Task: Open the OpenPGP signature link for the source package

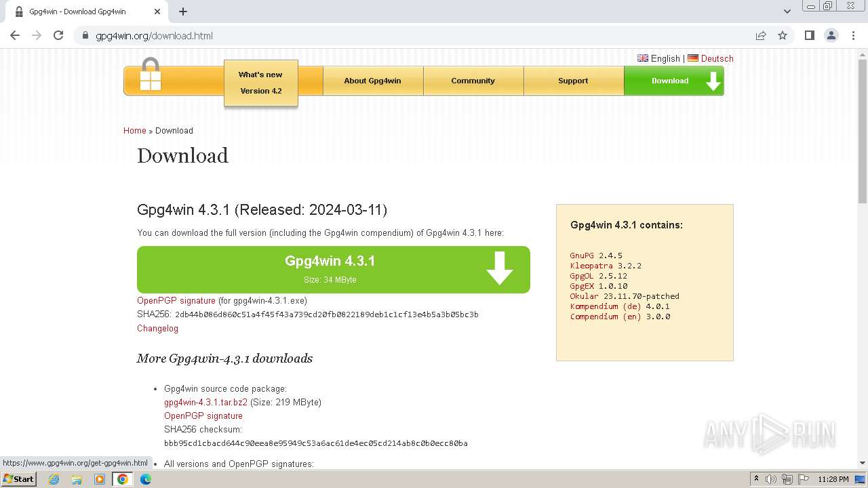Action: pos(203,416)
